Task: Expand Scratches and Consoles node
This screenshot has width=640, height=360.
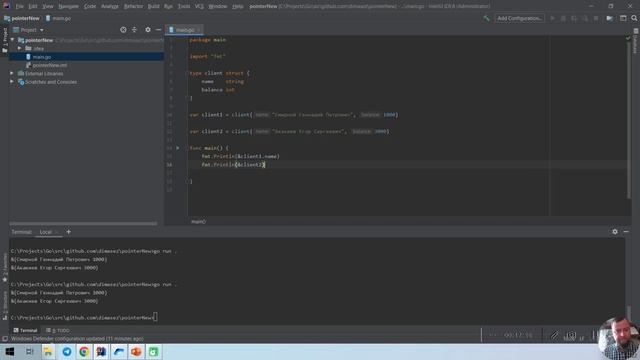Action: pyautogui.click(x=12, y=82)
